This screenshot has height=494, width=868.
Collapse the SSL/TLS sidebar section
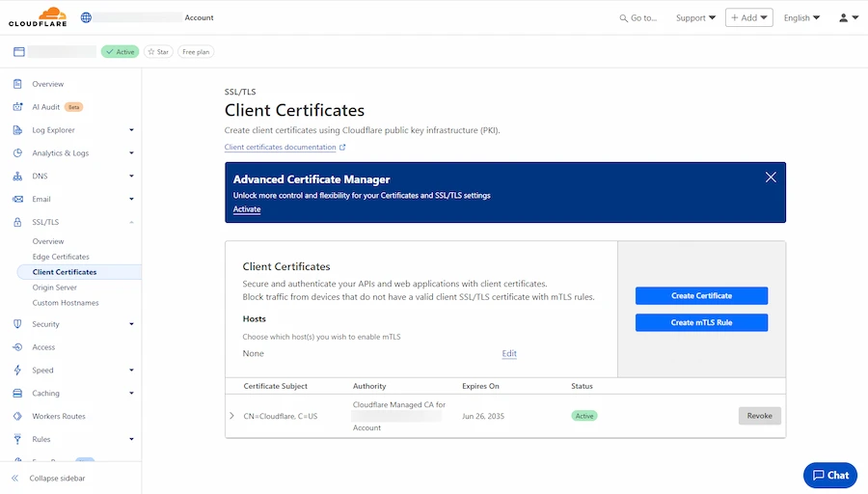pos(131,223)
